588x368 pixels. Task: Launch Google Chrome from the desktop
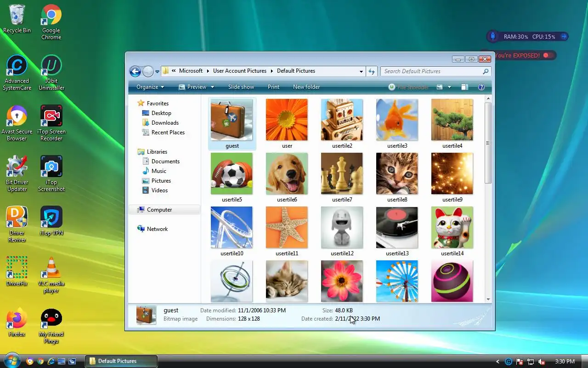[51, 22]
